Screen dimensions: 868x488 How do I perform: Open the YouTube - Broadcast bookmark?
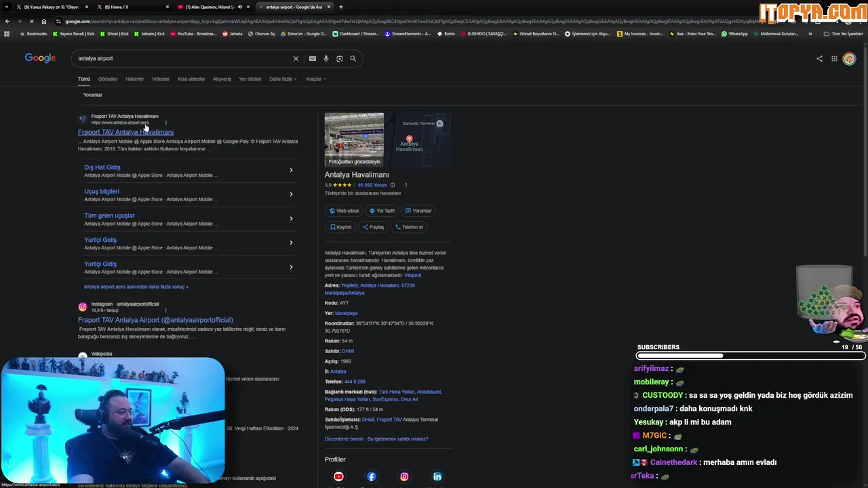[194, 34]
